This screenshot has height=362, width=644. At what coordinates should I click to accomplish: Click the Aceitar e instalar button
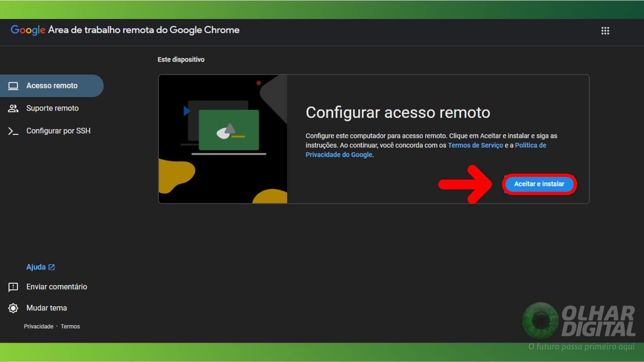coord(539,184)
